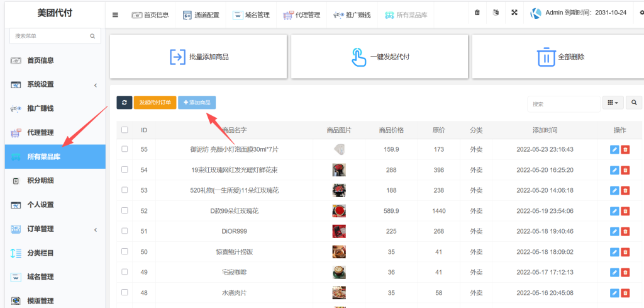644x308 pixels.
Task: Click the language switch icon in top bar
Action: point(496,13)
